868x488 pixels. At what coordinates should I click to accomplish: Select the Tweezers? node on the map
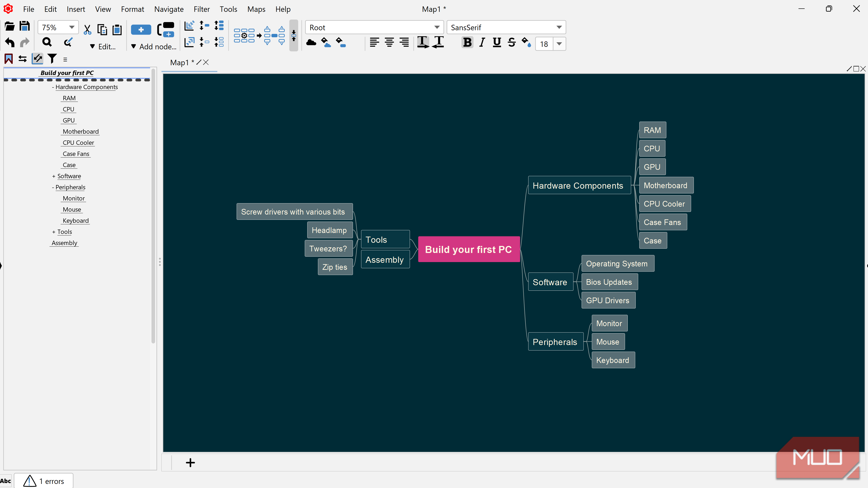[x=329, y=249]
